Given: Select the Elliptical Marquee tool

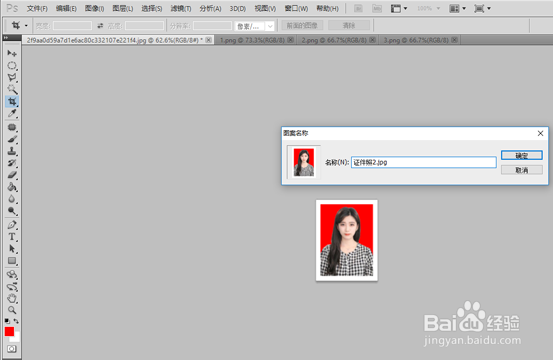Looking at the screenshot, I should 12,66.
